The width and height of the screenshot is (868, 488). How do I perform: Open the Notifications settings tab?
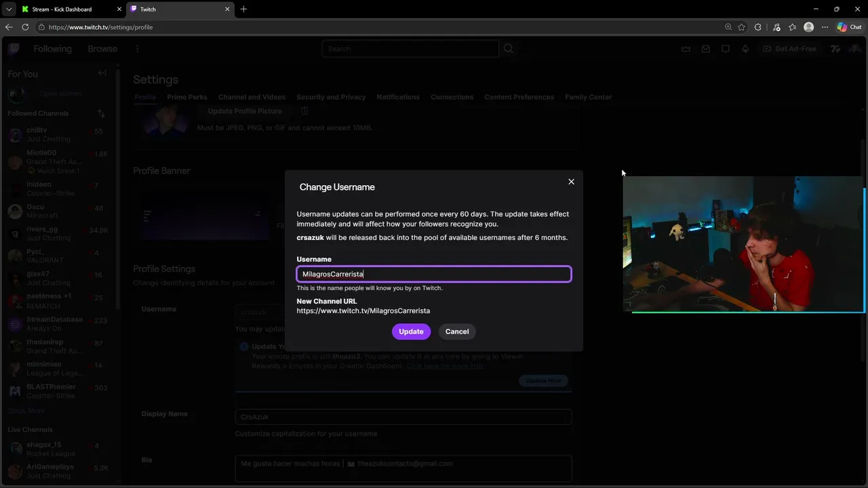click(398, 97)
